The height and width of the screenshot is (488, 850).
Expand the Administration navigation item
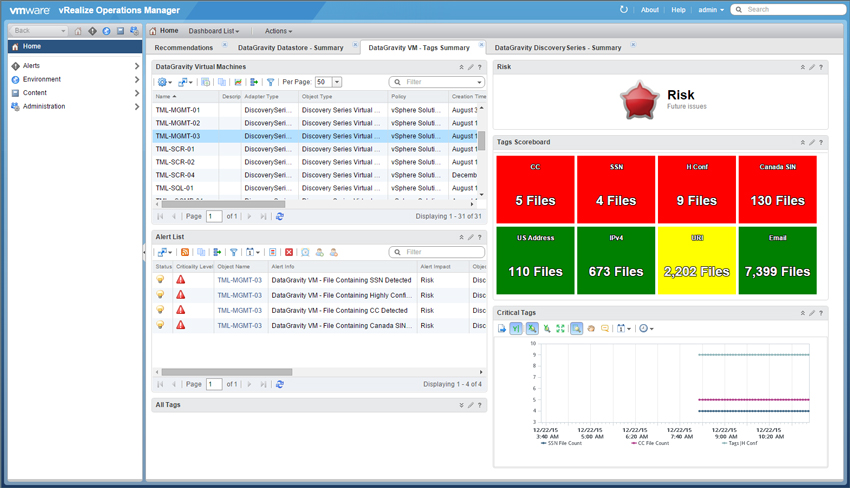[x=137, y=106]
